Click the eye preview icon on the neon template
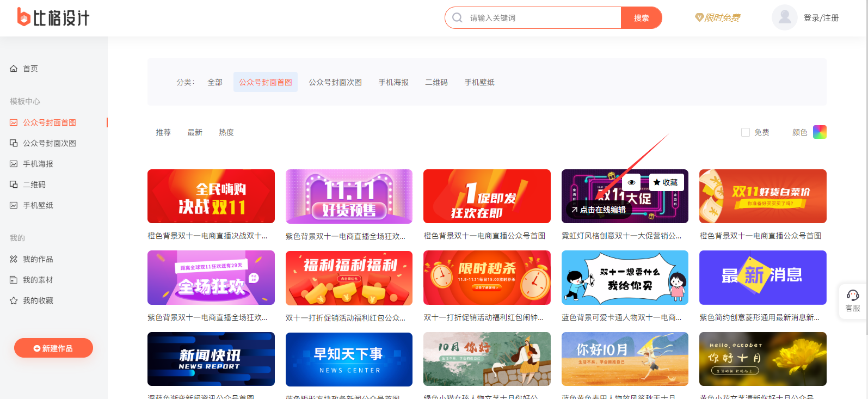 pos(631,182)
